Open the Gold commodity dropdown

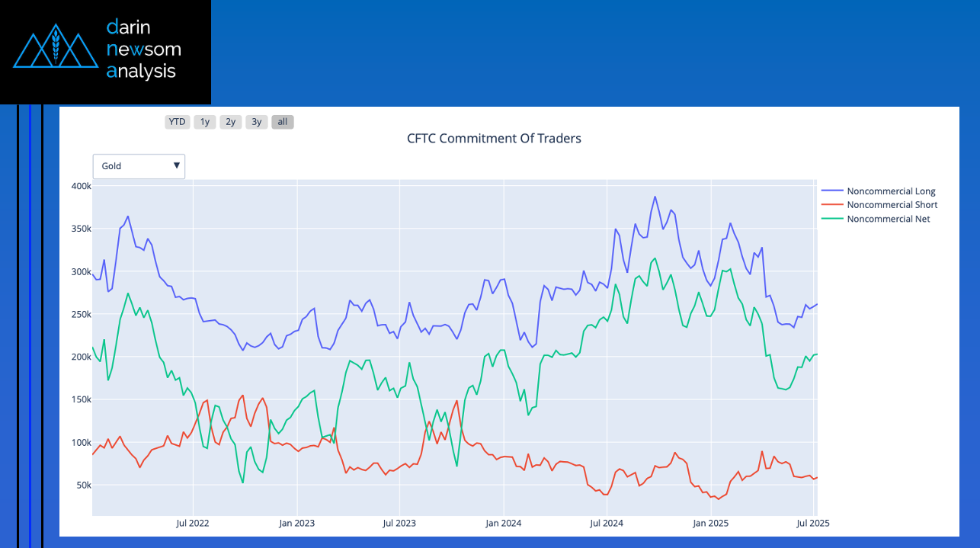click(x=138, y=166)
